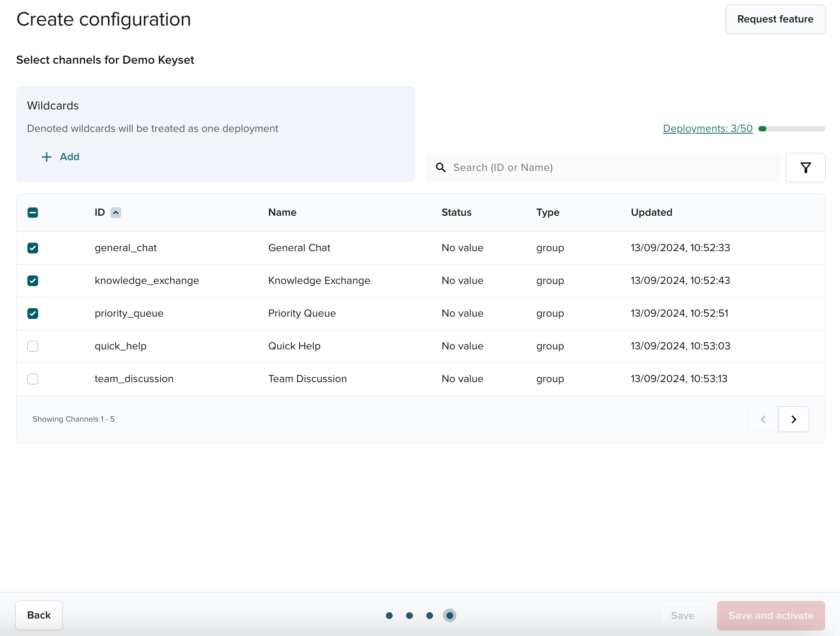Jump to first wizard step dot

pyautogui.click(x=389, y=615)
